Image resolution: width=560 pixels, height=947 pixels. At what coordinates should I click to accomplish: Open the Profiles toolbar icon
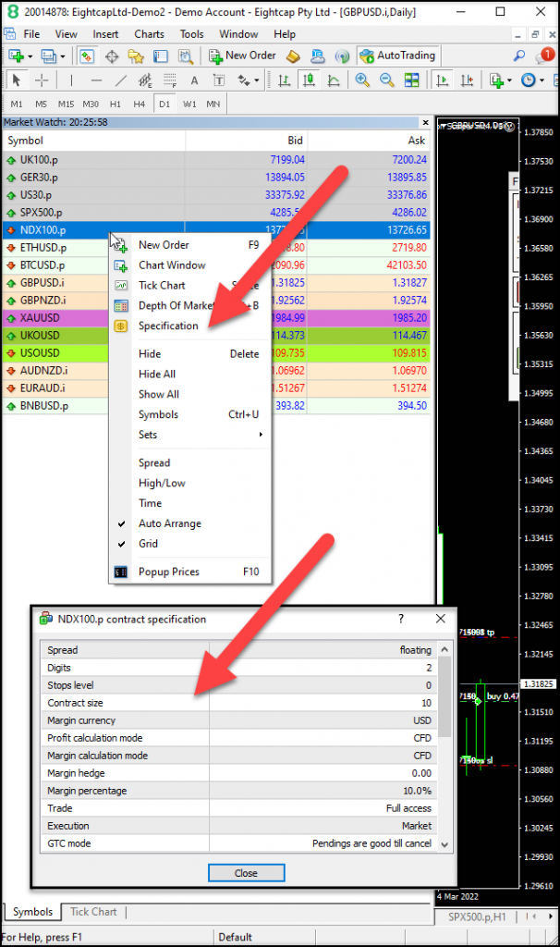coord(48,56)
